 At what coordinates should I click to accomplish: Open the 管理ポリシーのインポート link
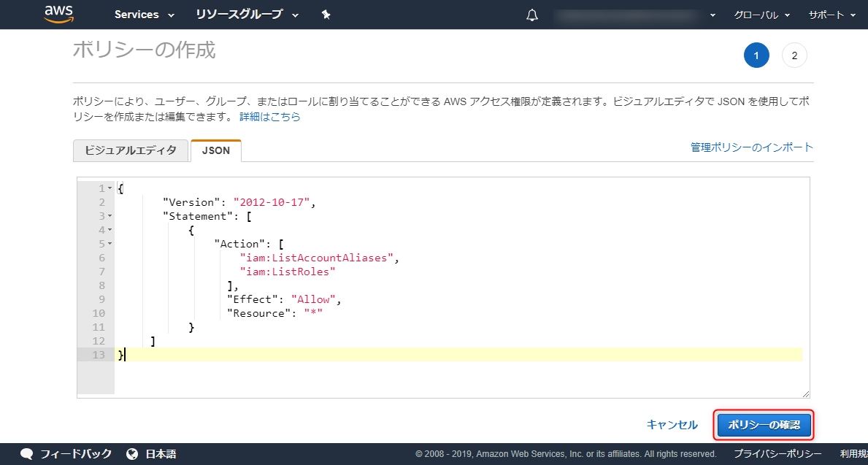pyautogui.click(x=752, y=147)
